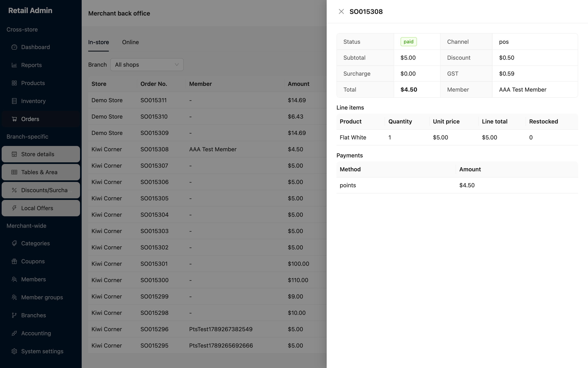Open Reports in the sidebar
This screenshot has width=588, height=368.
(41, 65)
